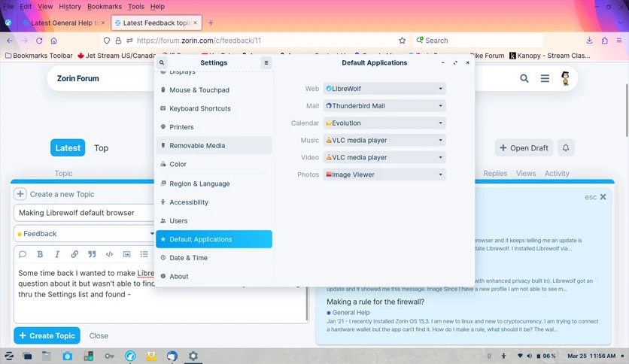
Task: Upload image in composer toolbar
Action: [x=126, y=254]
